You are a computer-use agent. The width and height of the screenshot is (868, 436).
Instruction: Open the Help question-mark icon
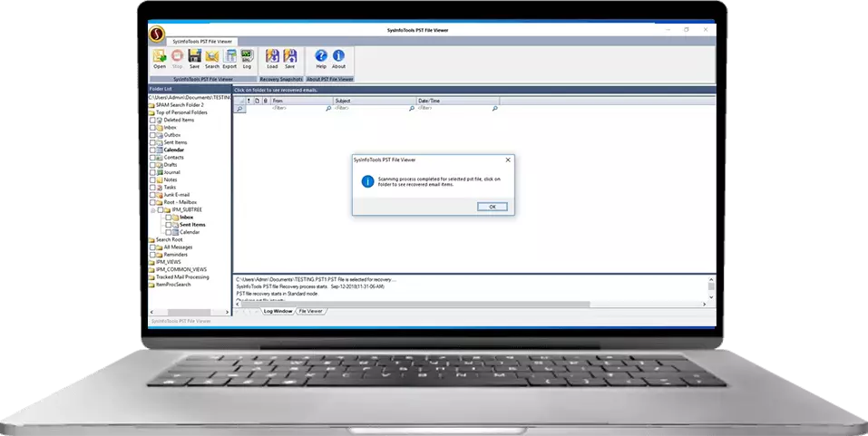tap(321, 56)
